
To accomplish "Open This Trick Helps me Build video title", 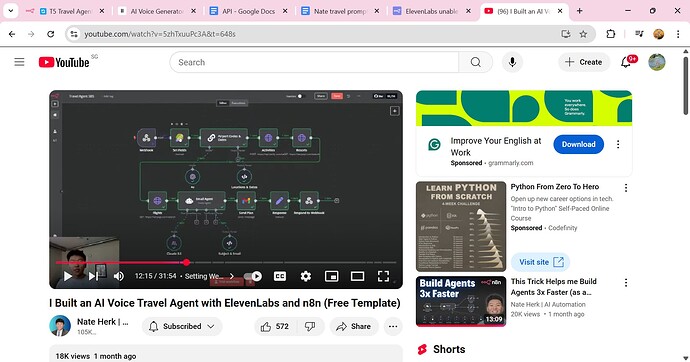I will pos(554,287).
